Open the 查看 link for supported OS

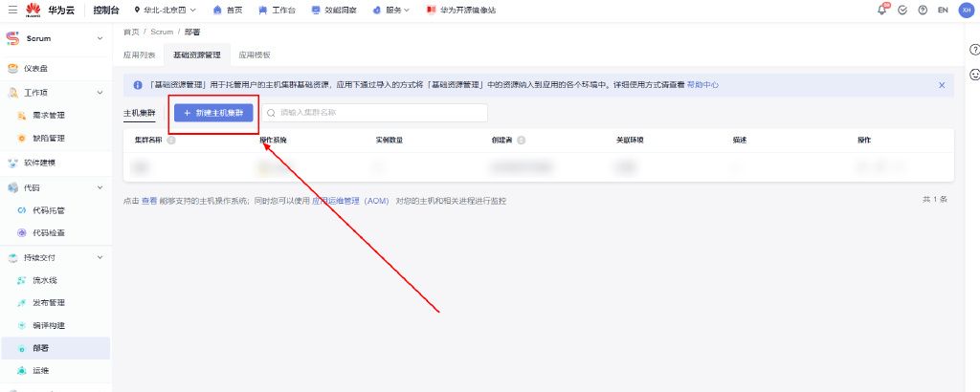[149, 201]
